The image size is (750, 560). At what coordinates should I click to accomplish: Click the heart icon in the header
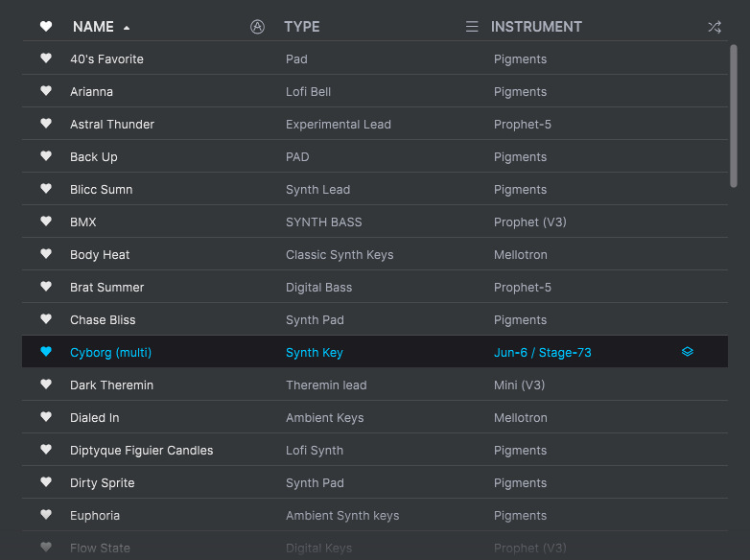(x=46, y=27)
